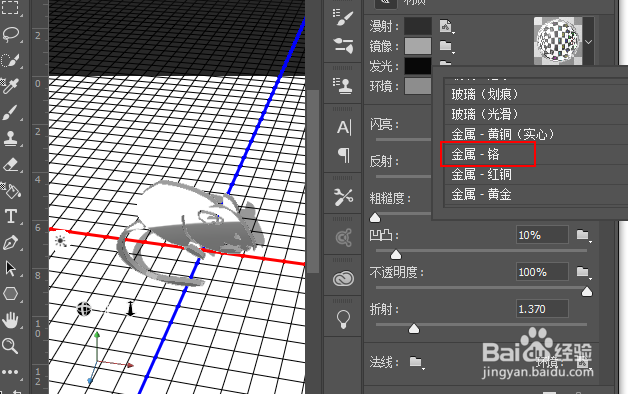Image resolution: width=628 pixels, height=394 pixels.
Task: Select the Pen tool
Action: click(x=10, y=243)
